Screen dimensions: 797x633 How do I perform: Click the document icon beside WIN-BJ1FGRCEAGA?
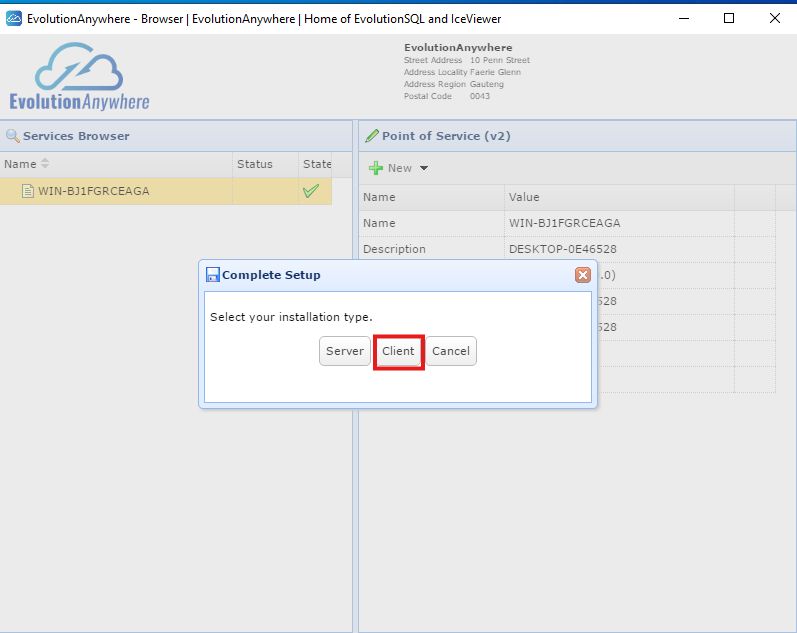28,191
